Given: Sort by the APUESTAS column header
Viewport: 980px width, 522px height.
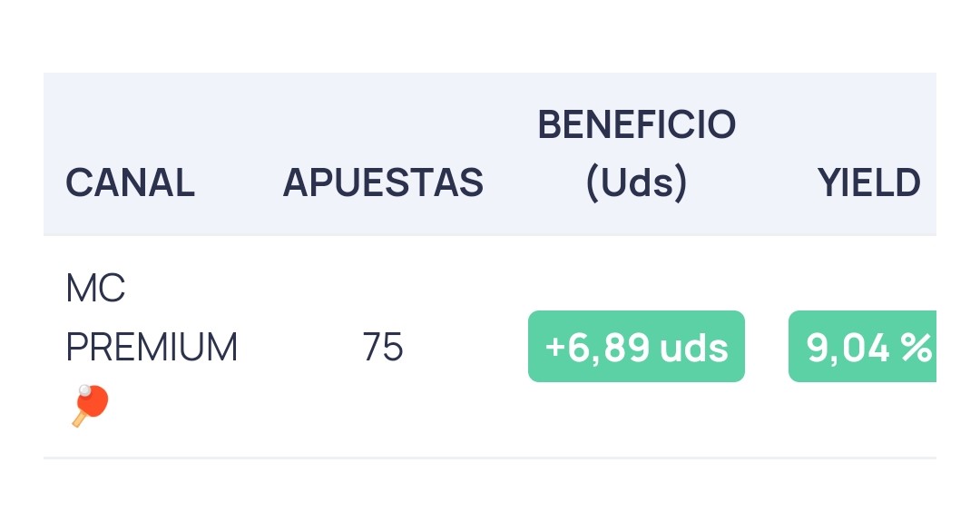Looking at the screenshot, I should tap(383, 182).
